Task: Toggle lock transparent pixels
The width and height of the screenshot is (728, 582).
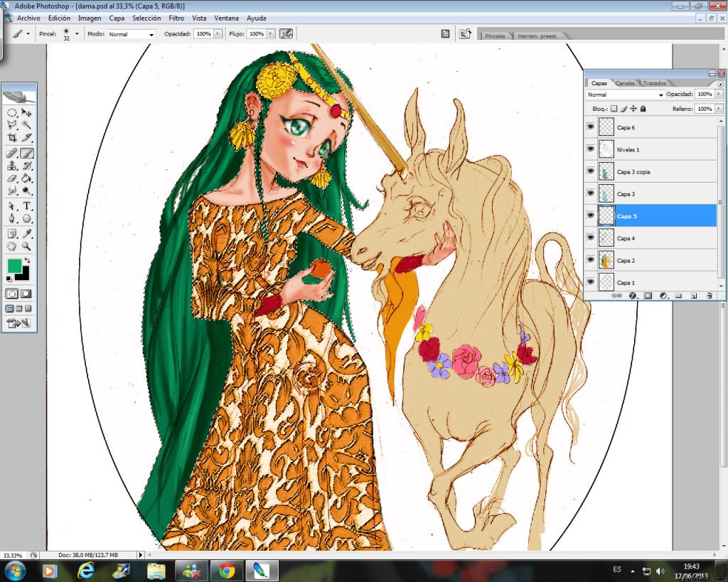Action: click(614, 109)
